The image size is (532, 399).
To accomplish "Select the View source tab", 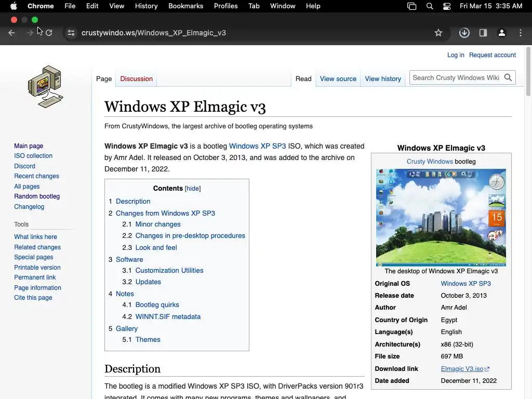I will tap(338, 79).
